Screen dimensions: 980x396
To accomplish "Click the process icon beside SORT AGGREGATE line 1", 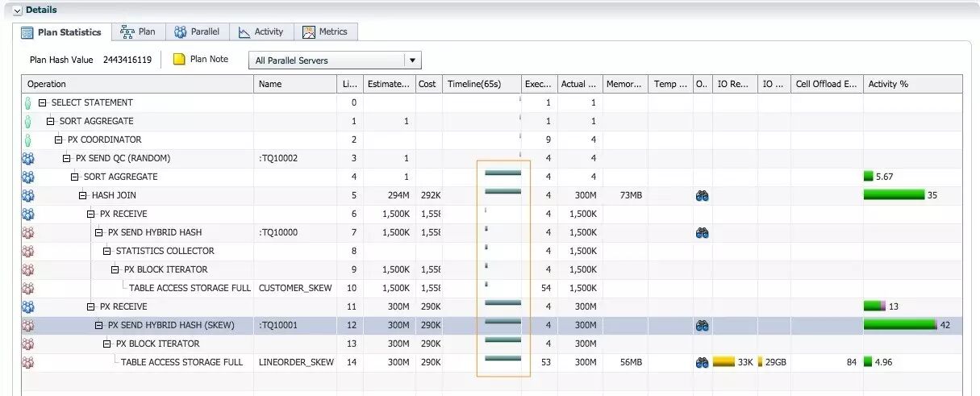I will click(27, 121).
